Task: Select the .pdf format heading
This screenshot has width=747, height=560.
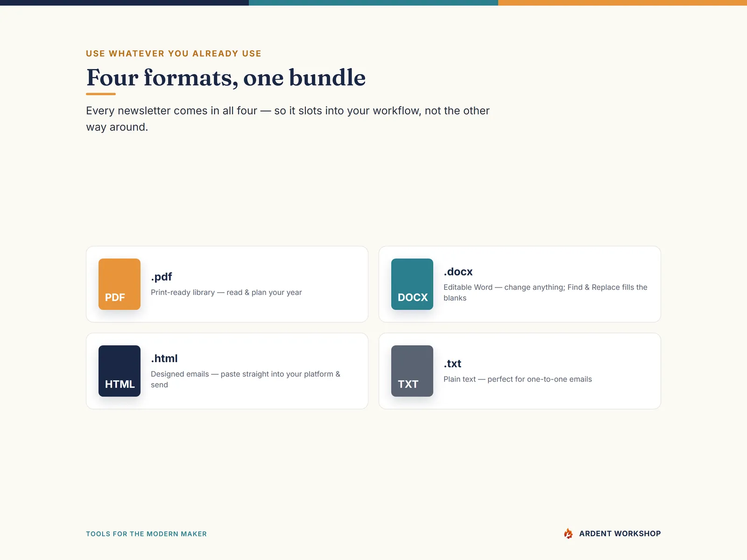Action: click(162, 277)
